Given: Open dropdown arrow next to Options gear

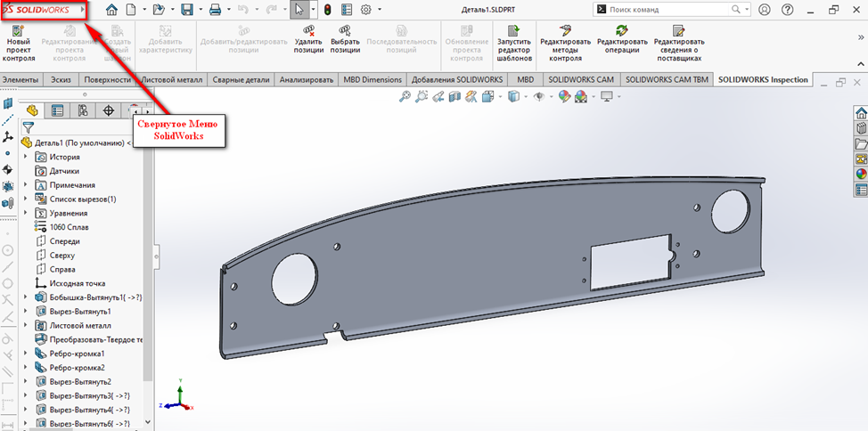Looking at the screenshot, I should pos(380,10).
